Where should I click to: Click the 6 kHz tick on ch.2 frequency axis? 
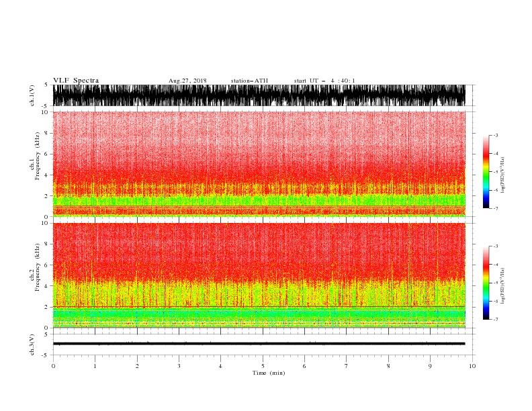coord(47,265)
